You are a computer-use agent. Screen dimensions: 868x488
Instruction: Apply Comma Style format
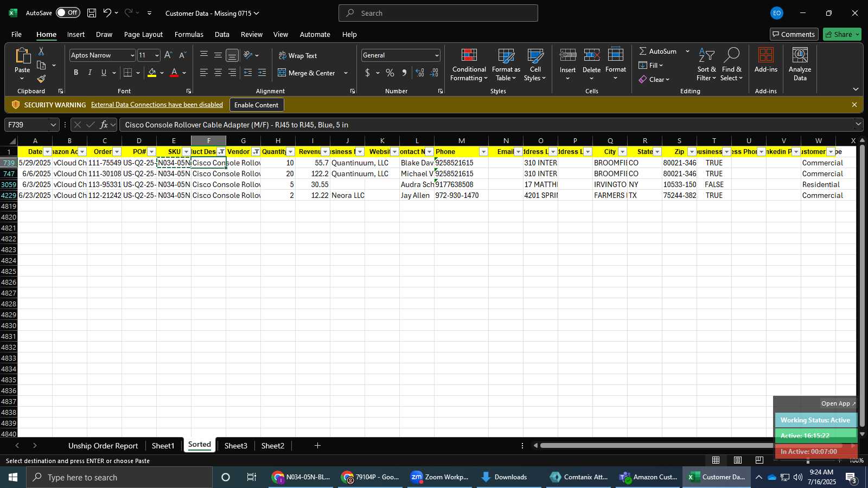404,73
